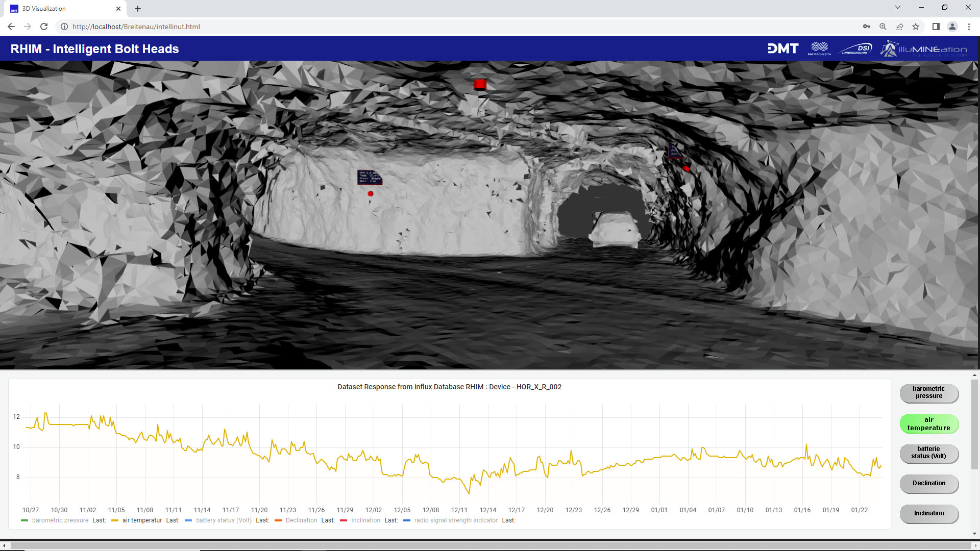Open a new browser tab

click(138, 9)
